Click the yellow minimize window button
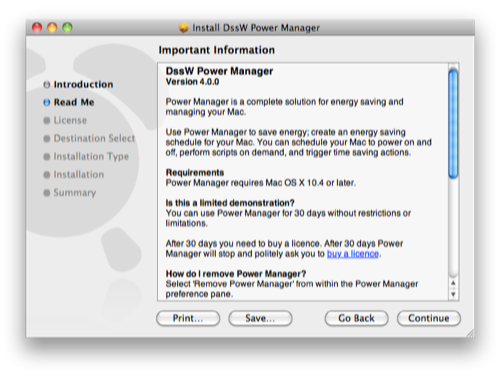 point(52,27)
